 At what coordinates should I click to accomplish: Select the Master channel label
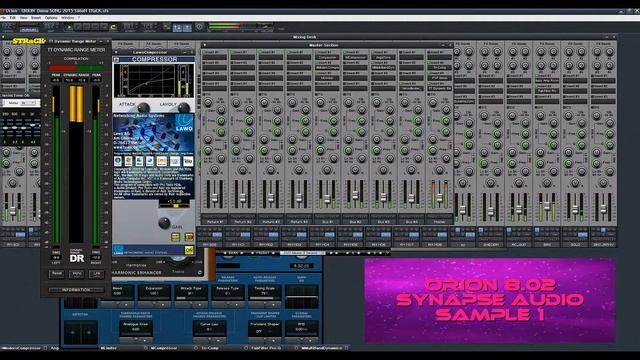(440, 222)
